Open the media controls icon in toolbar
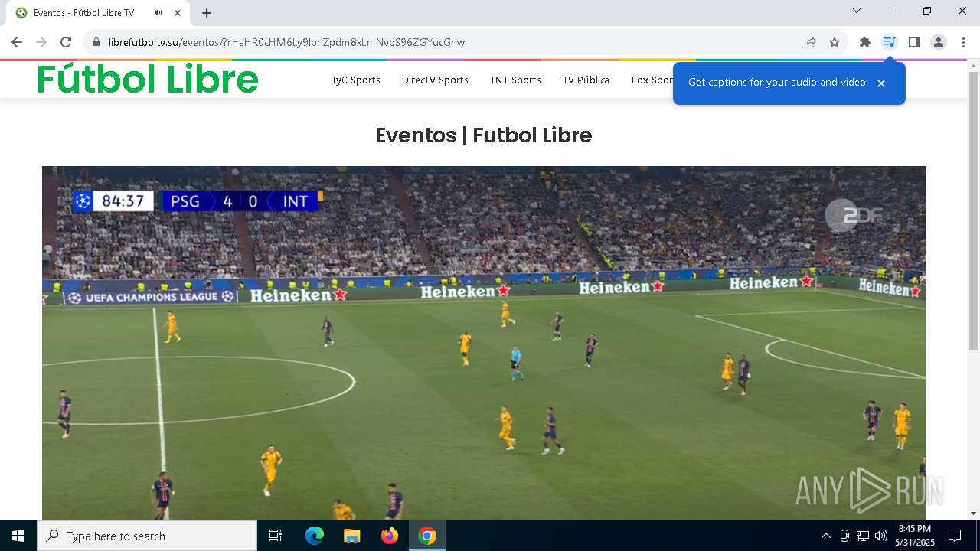Screen dimensions: 980x551 pyautogui.click(x=889, y=42)
